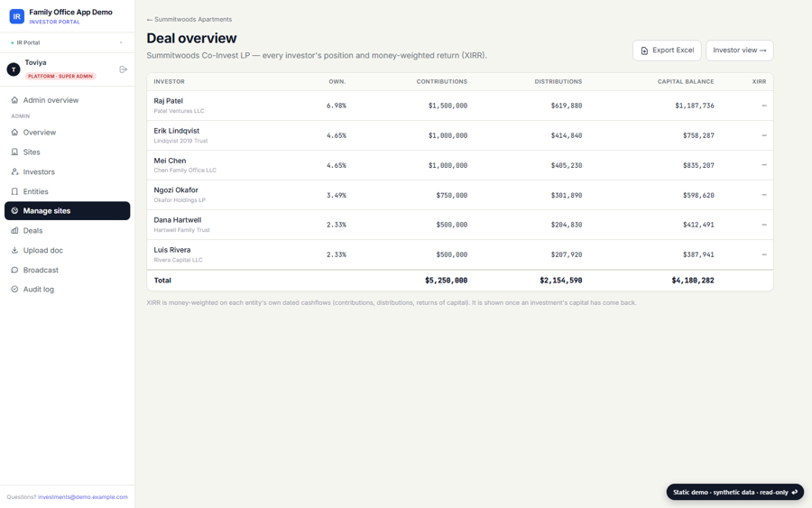Click the Toviya avatar circle
Image resolution: width=812 pixels, height=508 pixels.
(14, 69)
